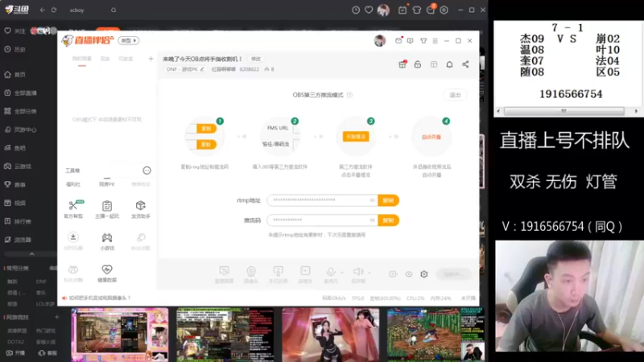
Task: Exit OBS third-party streaming mode
Action: pyautogui.click(x=455, y=95)
